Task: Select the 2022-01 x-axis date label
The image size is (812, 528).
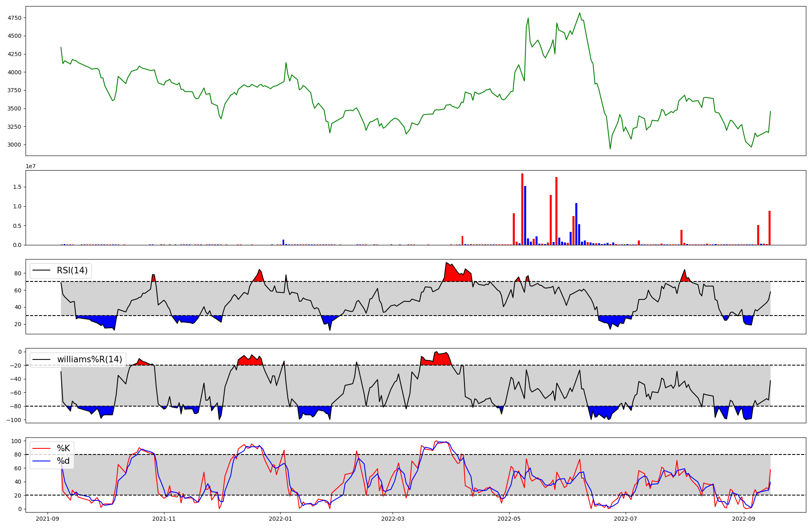Action: (280, 519)
